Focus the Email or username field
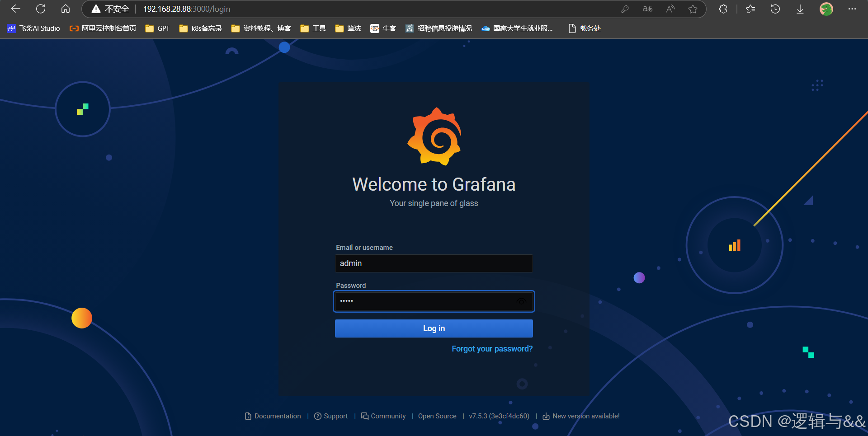The width and height of the screenshot is (868, 436). tap(434, 263)
